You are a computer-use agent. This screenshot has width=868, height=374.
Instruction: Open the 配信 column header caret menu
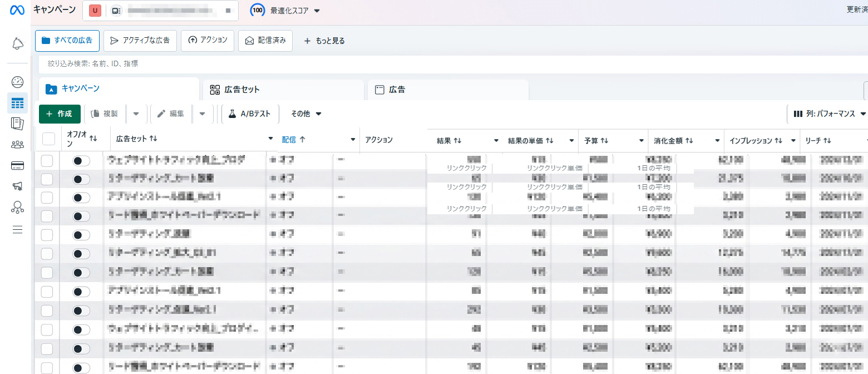point(353,139)
